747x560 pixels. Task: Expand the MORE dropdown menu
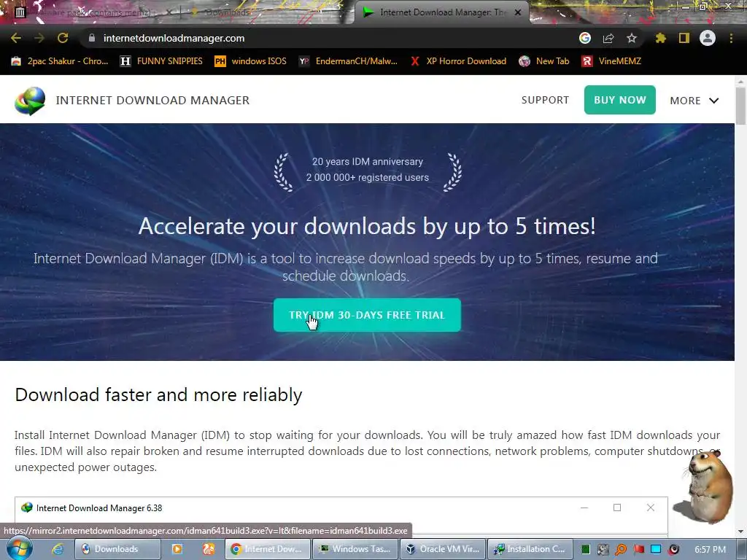tap(694, 101)
